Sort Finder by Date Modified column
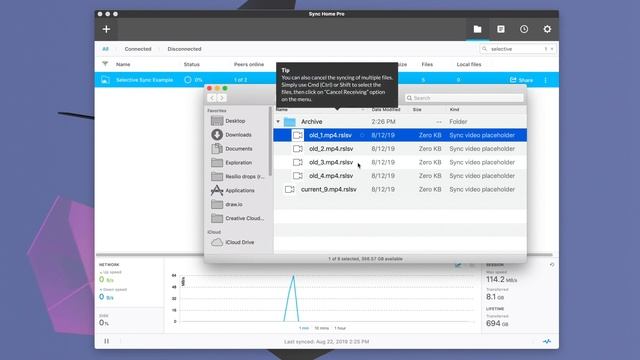Viewport: 640px width, 360px height. 386,109
